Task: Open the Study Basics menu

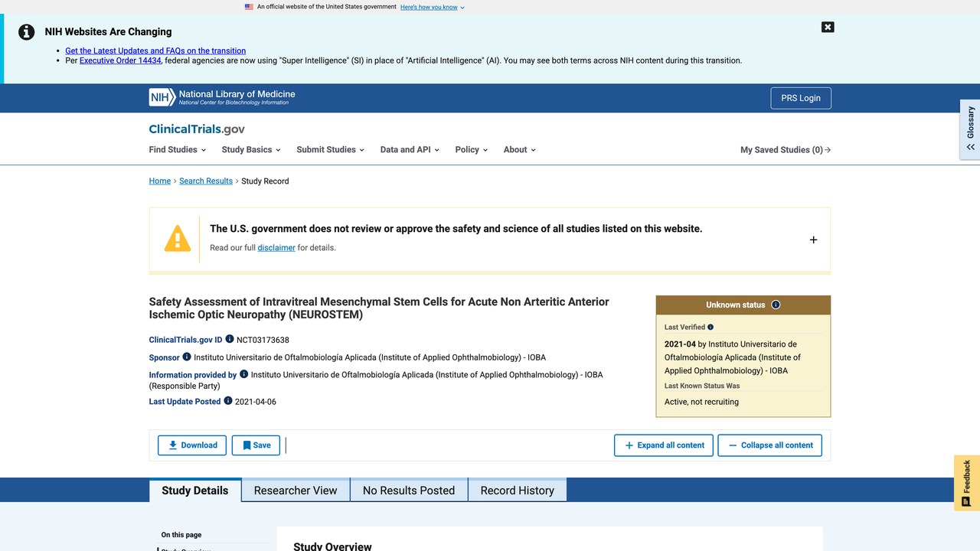Action: coord(251,150)
